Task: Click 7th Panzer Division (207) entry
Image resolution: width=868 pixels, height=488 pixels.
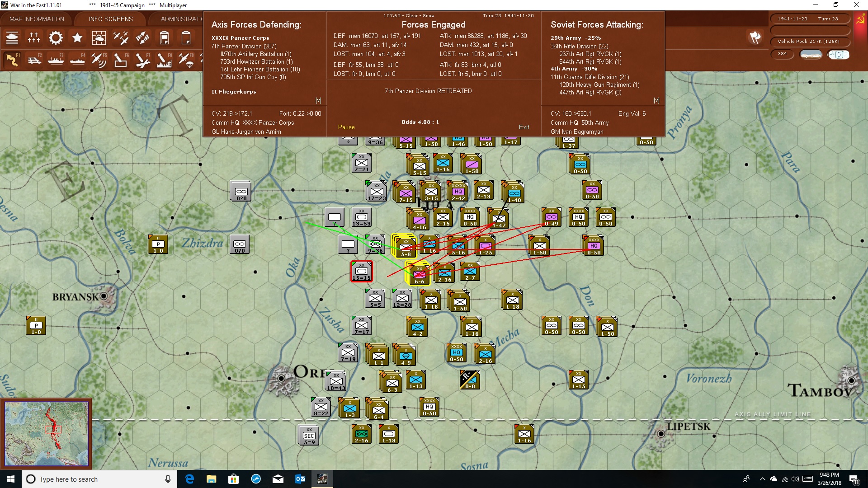Action: point(244,46)
